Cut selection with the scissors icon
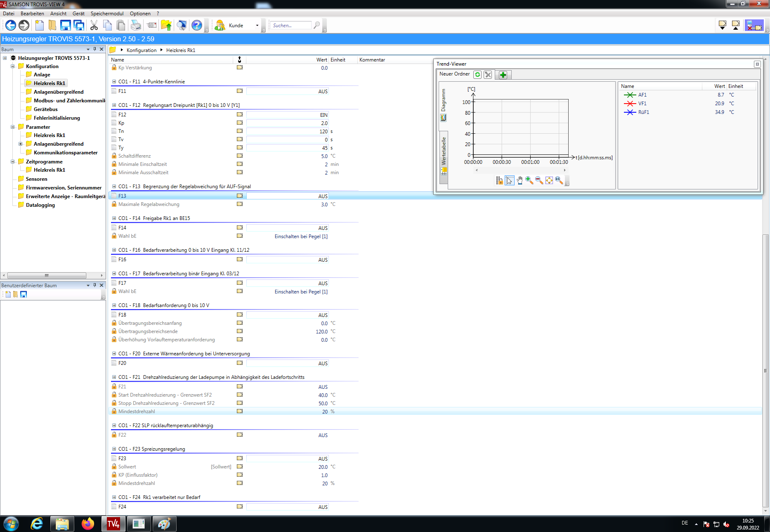770x532 pixels. (94, 26)
